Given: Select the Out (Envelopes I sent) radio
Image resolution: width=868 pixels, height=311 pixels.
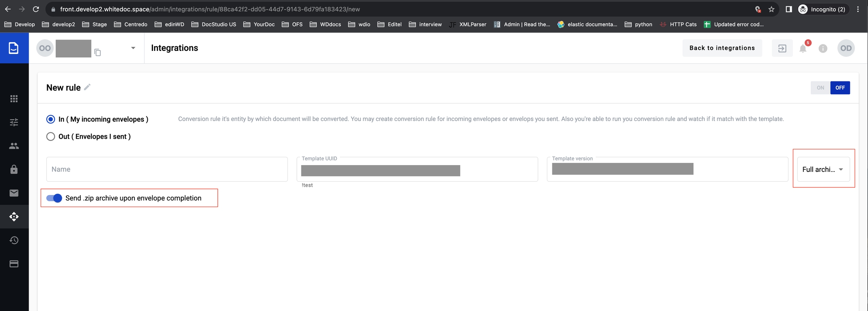Looking at the screenshot, I should 50,136.
